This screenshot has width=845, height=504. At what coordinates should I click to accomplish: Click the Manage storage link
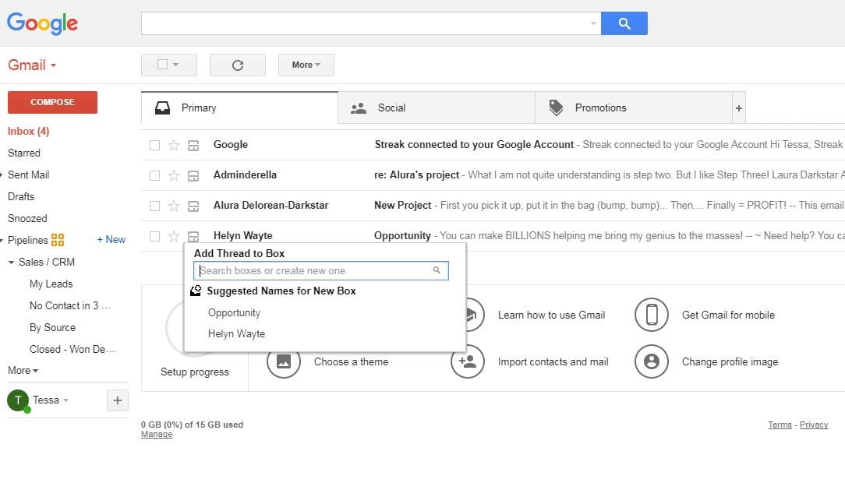click(x=157, y=435)
